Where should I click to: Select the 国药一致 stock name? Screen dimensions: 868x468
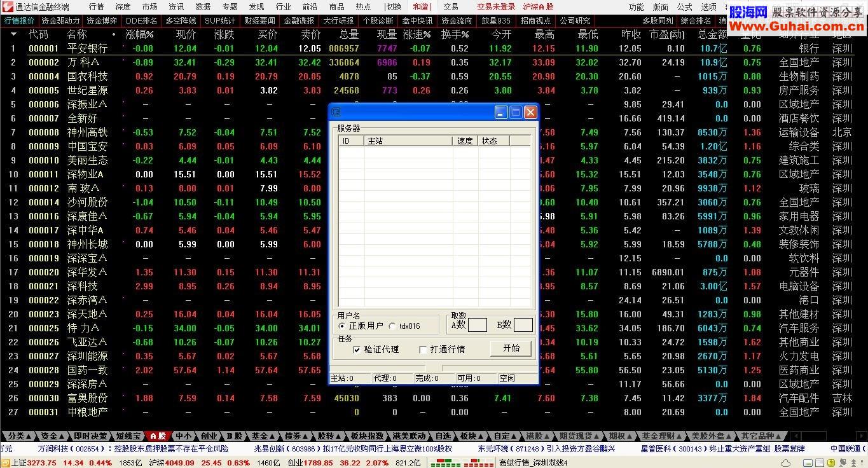[x=88, y=370]
